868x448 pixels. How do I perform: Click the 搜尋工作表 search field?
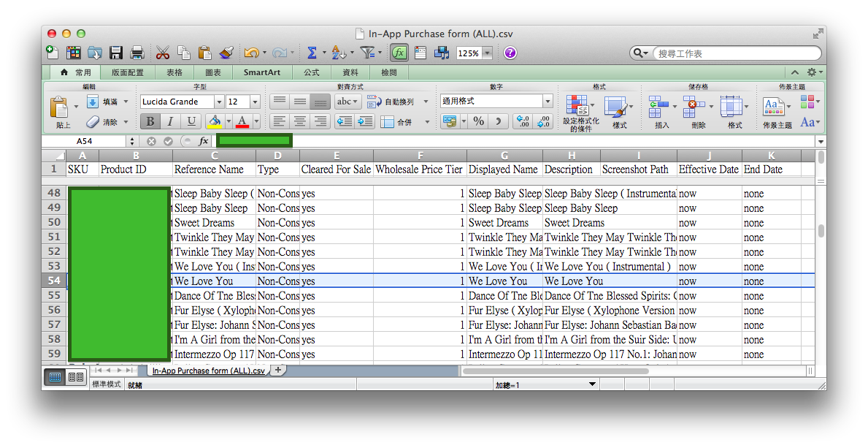point(734,53)
